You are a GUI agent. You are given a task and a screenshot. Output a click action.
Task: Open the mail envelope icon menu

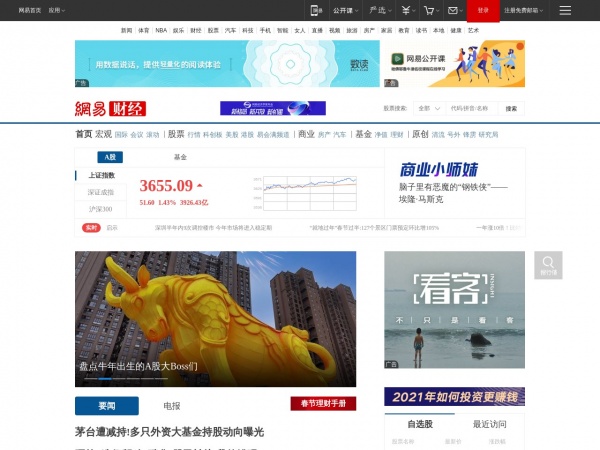455,10
